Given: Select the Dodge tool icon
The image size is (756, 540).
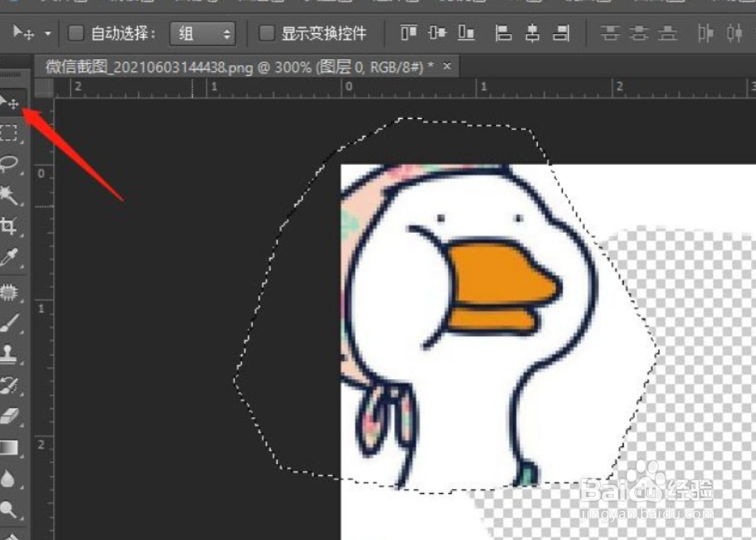Looking at the screenshot, I should (x=8, y=509).
